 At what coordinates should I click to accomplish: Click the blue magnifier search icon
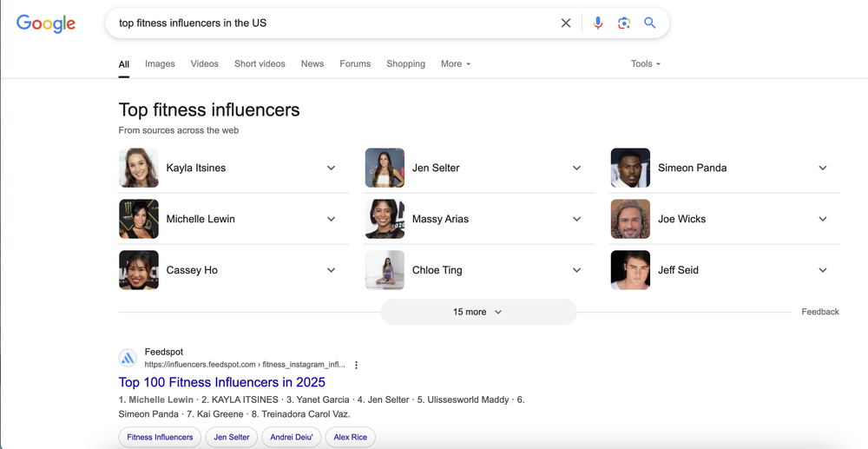(650, 23)
